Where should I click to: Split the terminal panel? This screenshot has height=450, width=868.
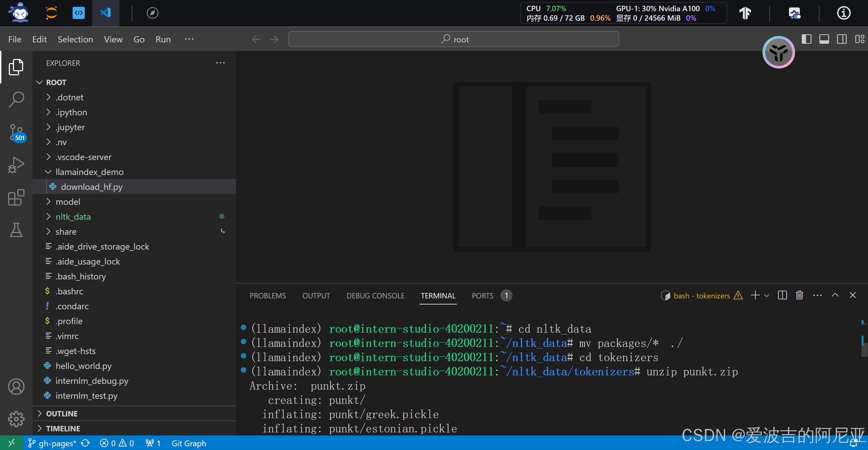(x=783, y=295)
